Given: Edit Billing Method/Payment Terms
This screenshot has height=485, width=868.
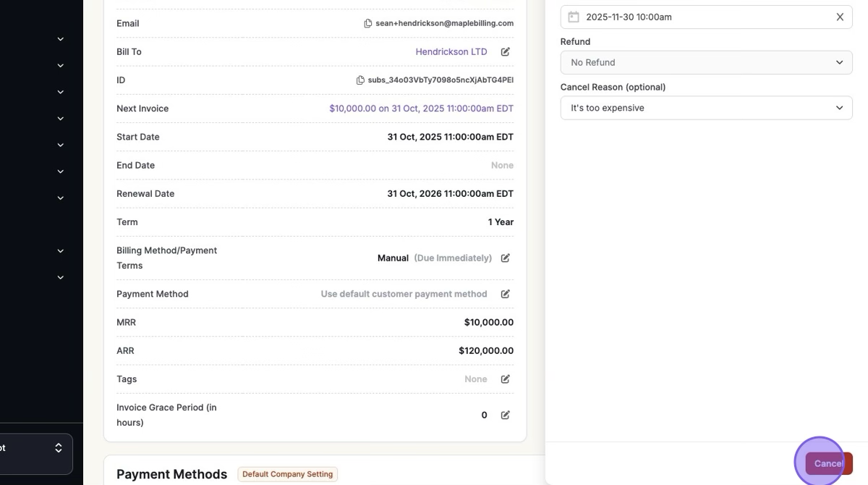Looking at the screenshot, I should pos(506,258).
